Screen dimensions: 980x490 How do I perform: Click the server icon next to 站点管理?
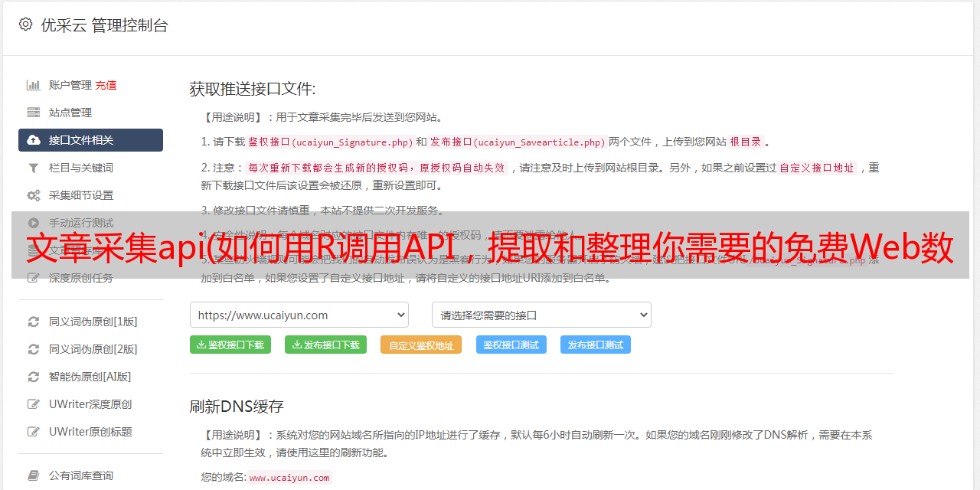click(x=34, y=113)
